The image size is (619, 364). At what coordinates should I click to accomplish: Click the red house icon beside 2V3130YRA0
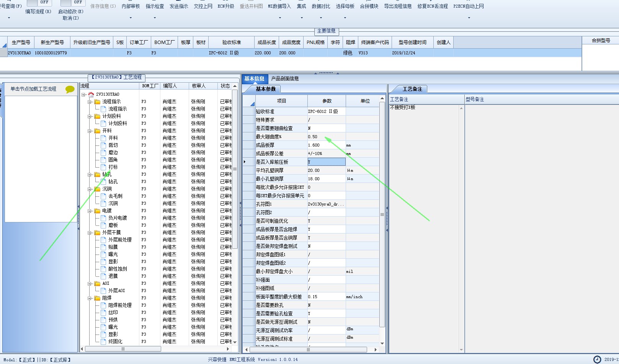pyautogui.click(x=91, y=94)
